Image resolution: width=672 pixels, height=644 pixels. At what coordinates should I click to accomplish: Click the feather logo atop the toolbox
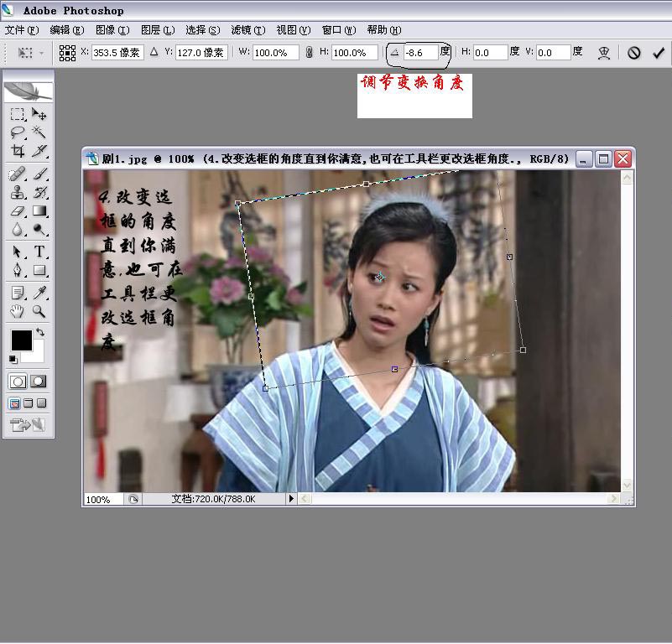[29, 91]
